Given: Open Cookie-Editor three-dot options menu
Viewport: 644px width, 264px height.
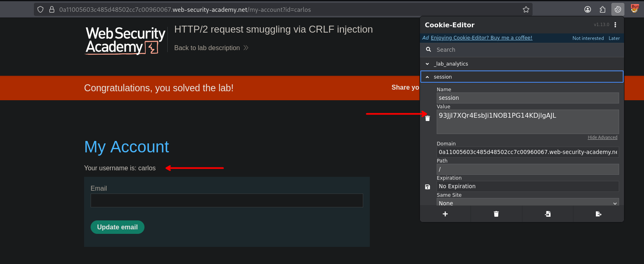Looking at the screenshot, I should tap(615, 25).
